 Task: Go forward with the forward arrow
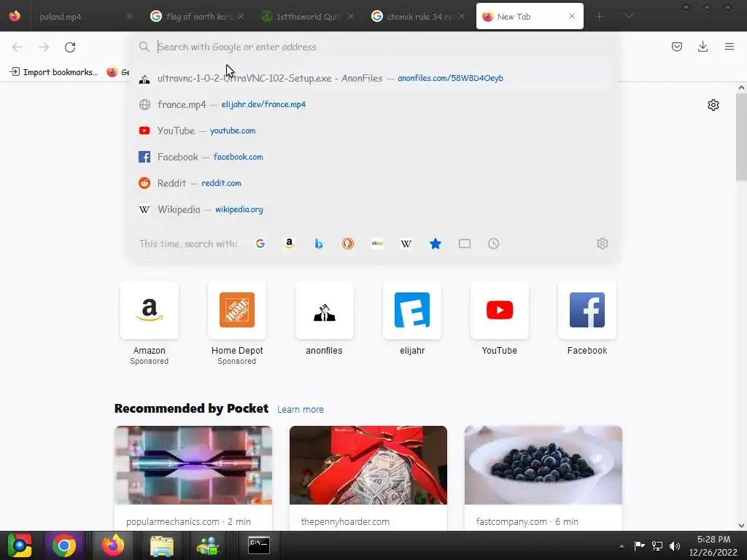(44, 47)
